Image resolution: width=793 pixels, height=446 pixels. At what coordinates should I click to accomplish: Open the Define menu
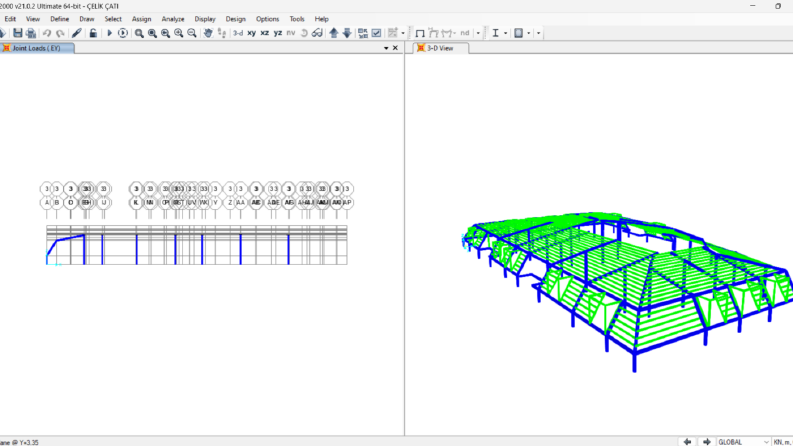click(x=60, y=19)
